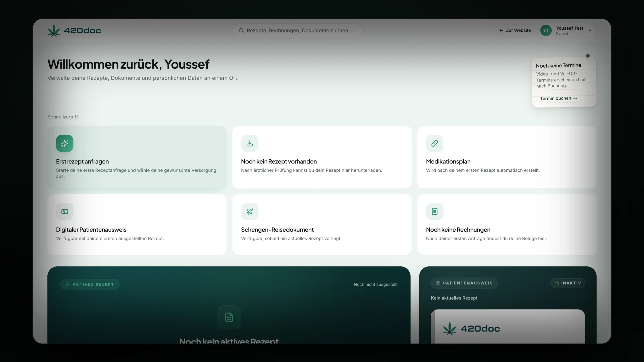Click the sparkle icon on Erstrezept anfragen
The height and width of the screenshot is (362, 644).
pyautogui.click(x=65, y=143)
